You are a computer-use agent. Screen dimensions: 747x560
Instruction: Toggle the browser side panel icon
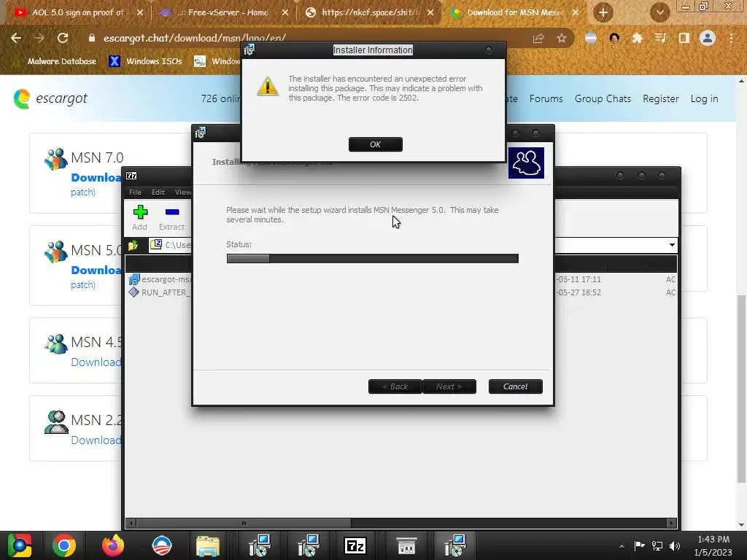point(684,38)
